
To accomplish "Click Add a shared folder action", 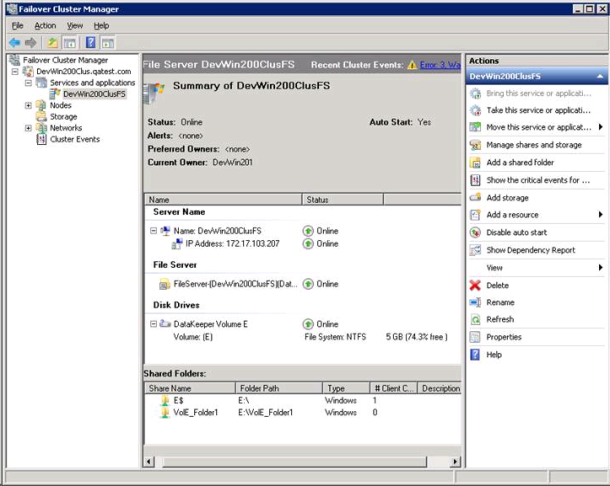I will coord(520,162).
